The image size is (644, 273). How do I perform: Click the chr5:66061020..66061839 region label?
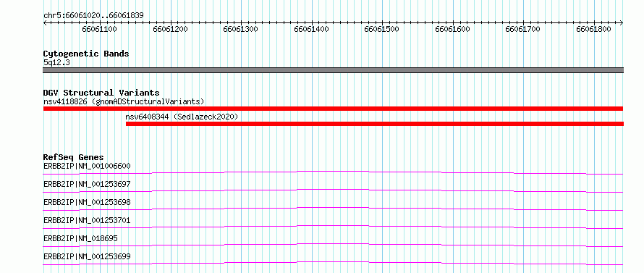click(x=93, y=16)
